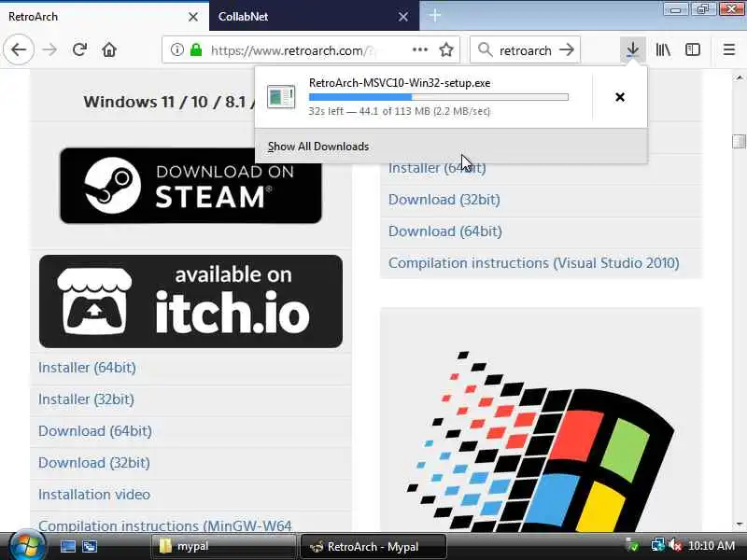747x560 pixels.
Task: Close the RetroArch tab
Action: (193, 17)
